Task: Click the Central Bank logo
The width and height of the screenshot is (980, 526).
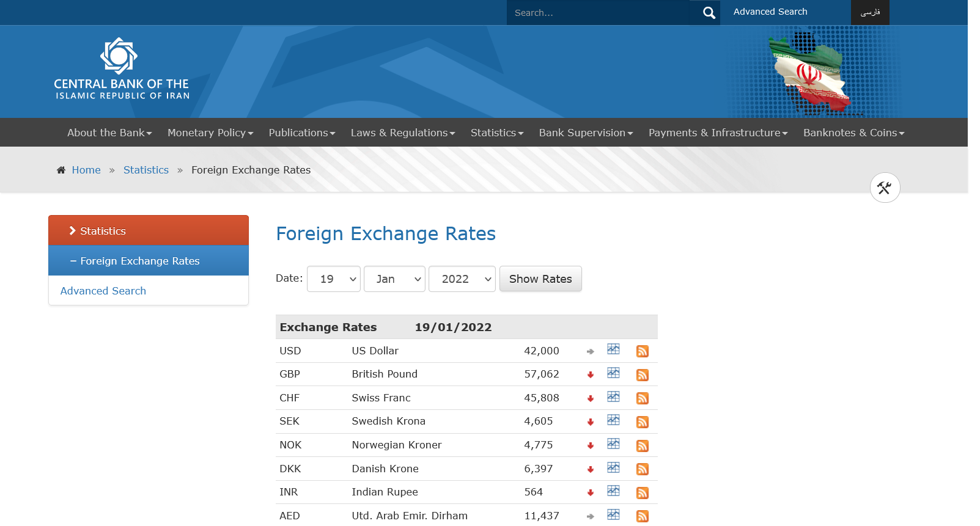Action: coord(121,68)
